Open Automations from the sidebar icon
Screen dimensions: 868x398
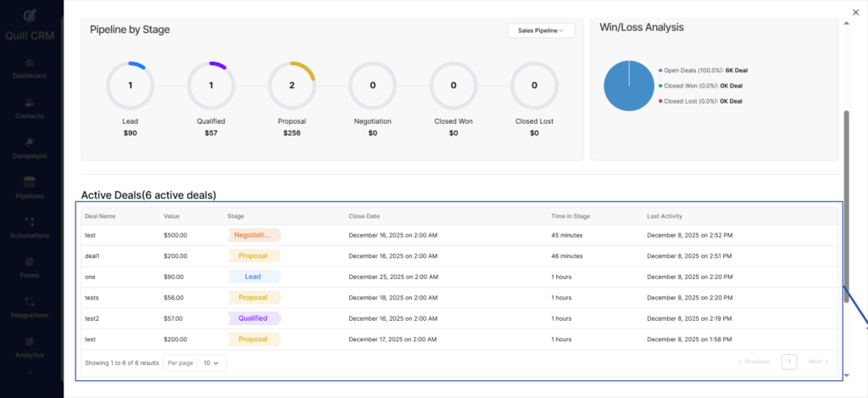pos(30,221)
